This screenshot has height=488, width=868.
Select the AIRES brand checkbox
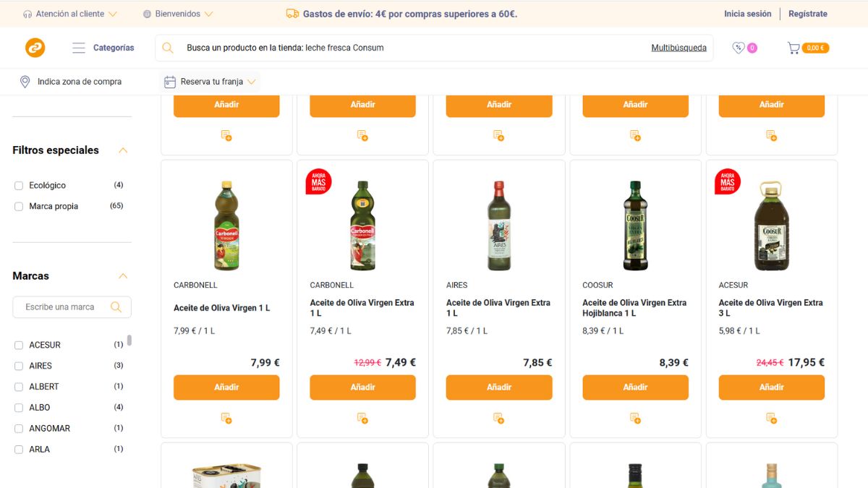[18, 366]
